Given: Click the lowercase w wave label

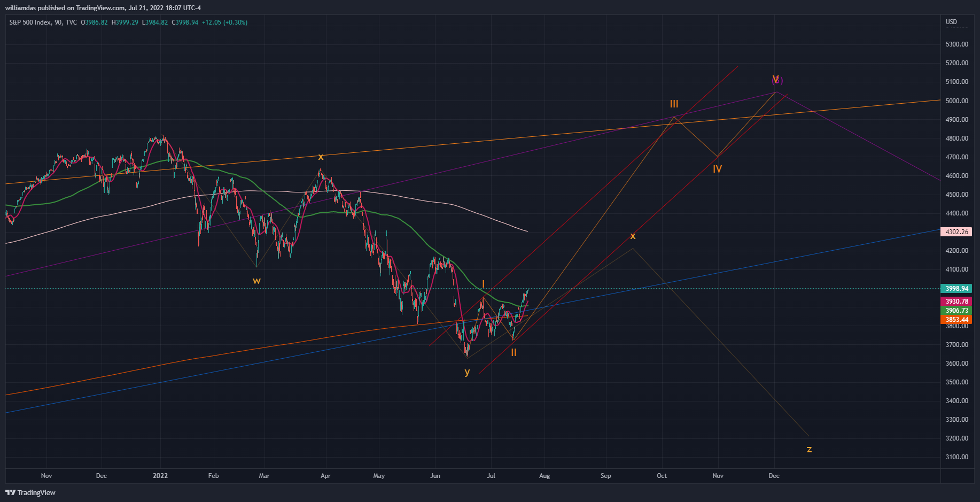Looking at the screenshot, I should tap(256, 281).
